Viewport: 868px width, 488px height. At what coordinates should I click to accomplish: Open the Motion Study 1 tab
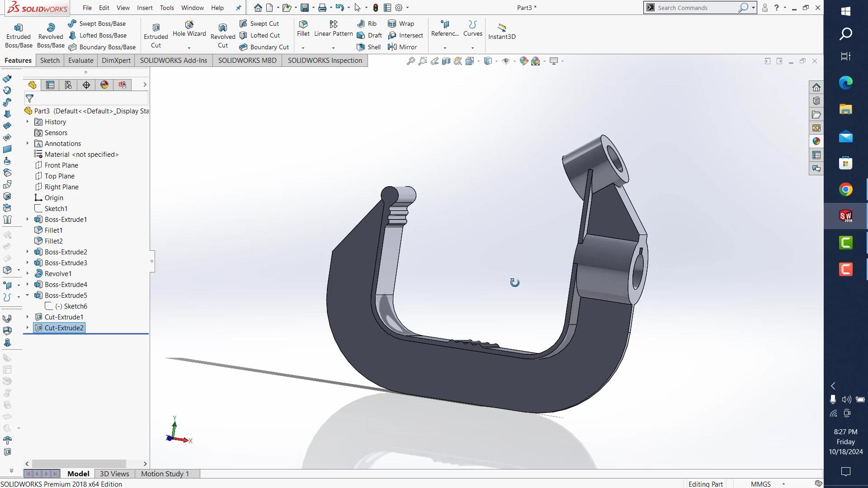pyautogui.click(x=165, y=474)
